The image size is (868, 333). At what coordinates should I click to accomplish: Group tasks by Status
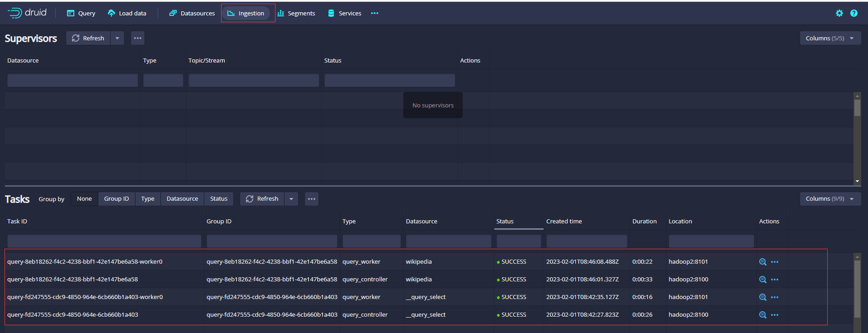pyautogui.click(x=219, y=198)
